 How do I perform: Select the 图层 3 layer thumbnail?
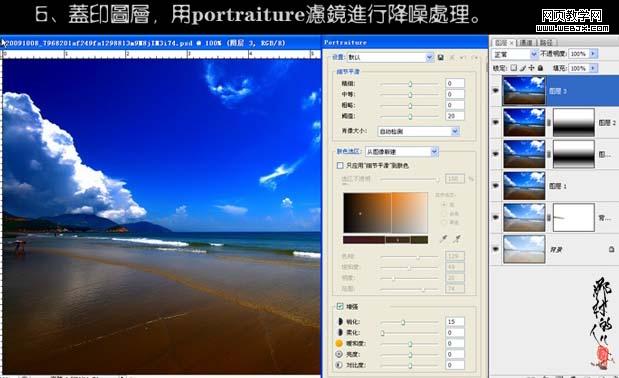524,91
